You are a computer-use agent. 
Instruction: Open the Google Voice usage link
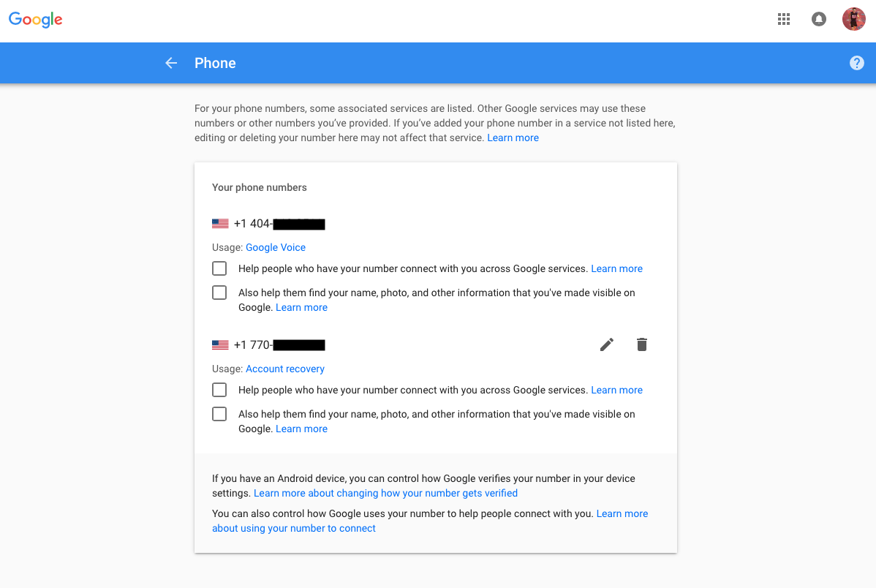pos(276,247)
